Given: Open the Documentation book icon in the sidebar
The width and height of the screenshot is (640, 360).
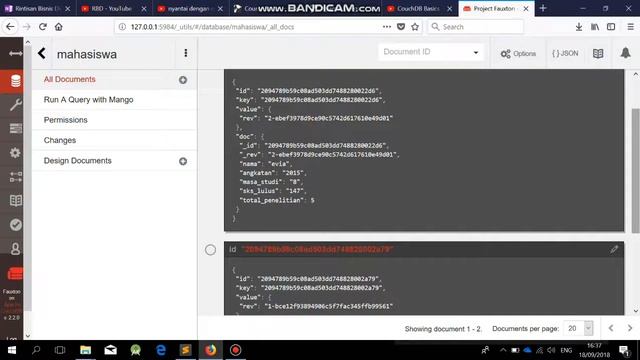Looking at the screenshot, I should (15, 201).
